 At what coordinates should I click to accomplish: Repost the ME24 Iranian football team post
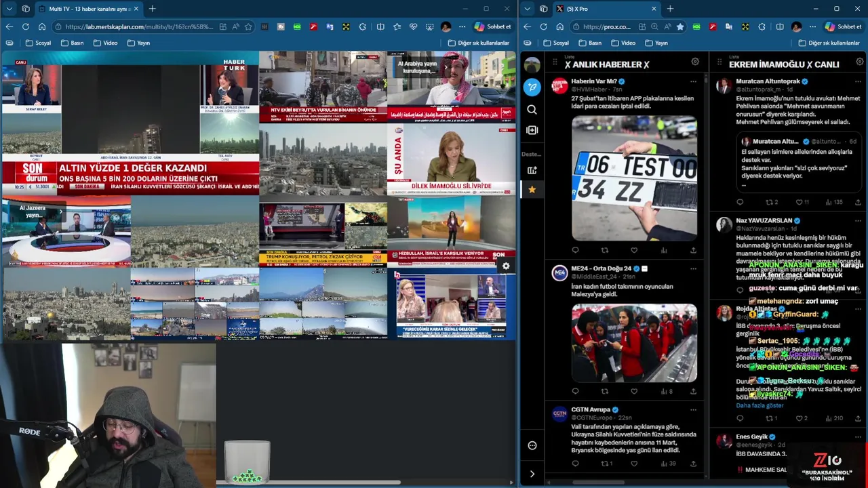[605, 391]
